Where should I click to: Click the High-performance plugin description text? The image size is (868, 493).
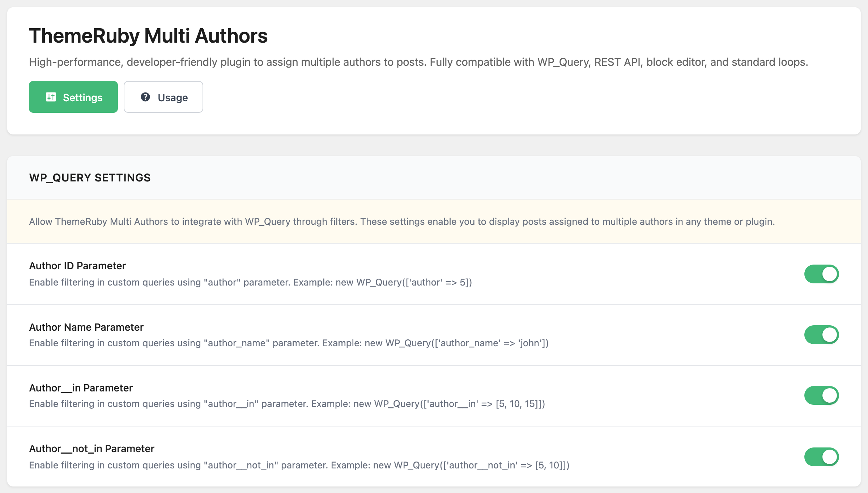(x=418, y=62)
